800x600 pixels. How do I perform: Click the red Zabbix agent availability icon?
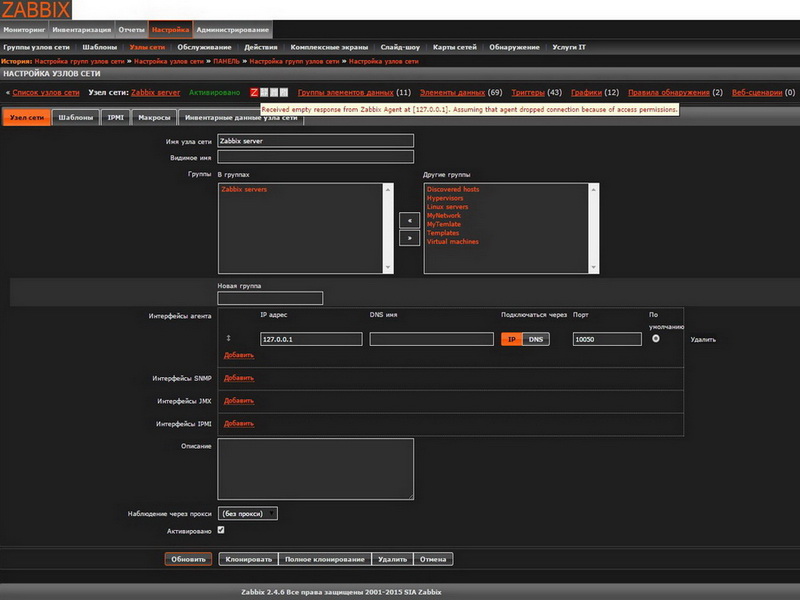point(255,92)
